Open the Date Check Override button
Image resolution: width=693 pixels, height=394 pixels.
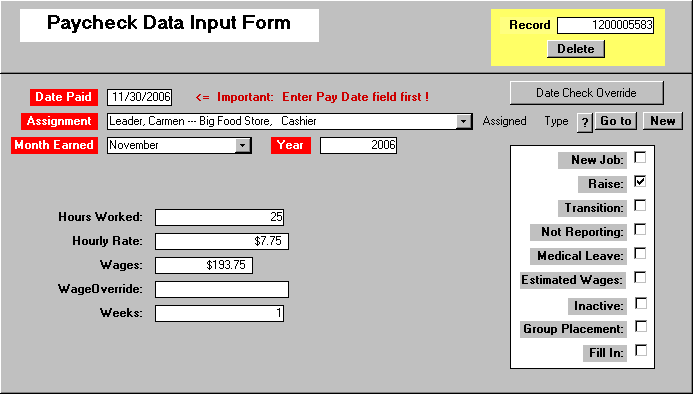(x=586, y=93)
